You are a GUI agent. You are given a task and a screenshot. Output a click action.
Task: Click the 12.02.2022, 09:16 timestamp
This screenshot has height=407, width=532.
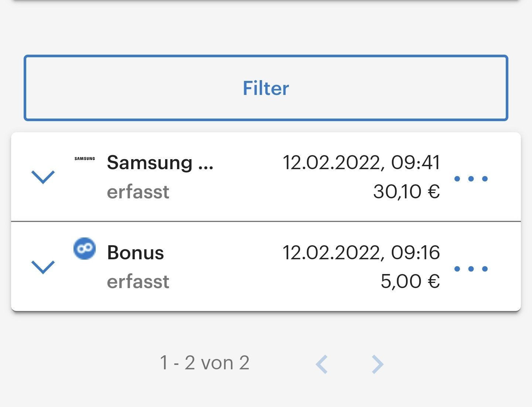point(361,253)
